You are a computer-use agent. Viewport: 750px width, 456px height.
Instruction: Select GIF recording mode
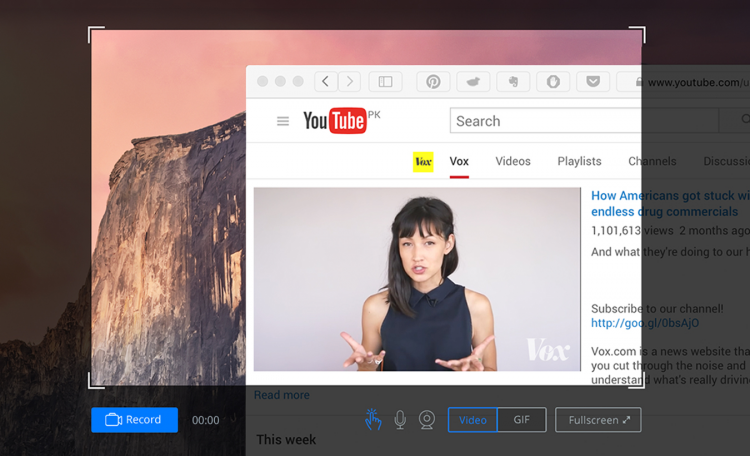522,420
